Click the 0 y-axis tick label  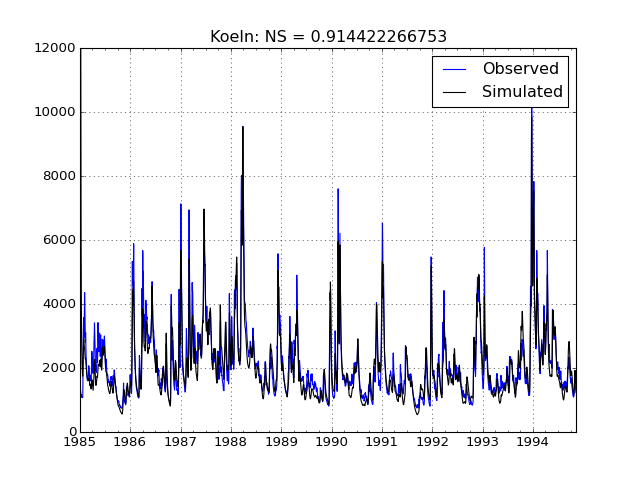70,432
